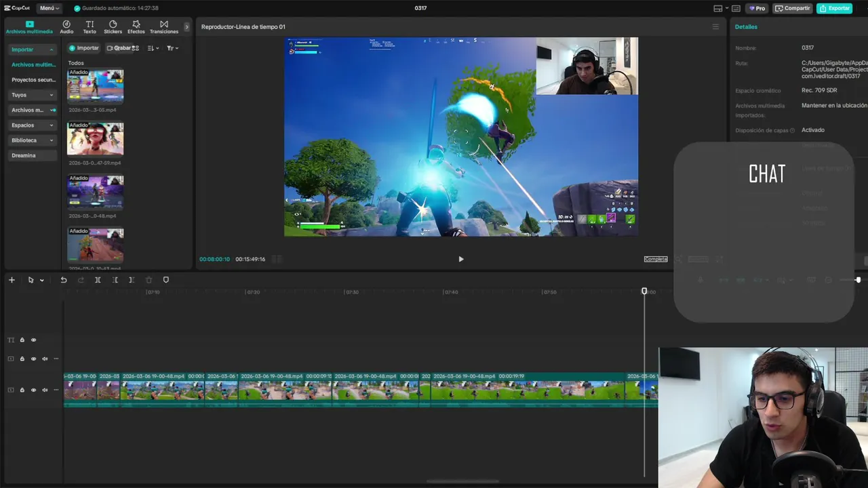Select the 2026-03-...3-05.mp4 media thumbnail
Viewport: 868px width, 488px height.
(95, 85)
